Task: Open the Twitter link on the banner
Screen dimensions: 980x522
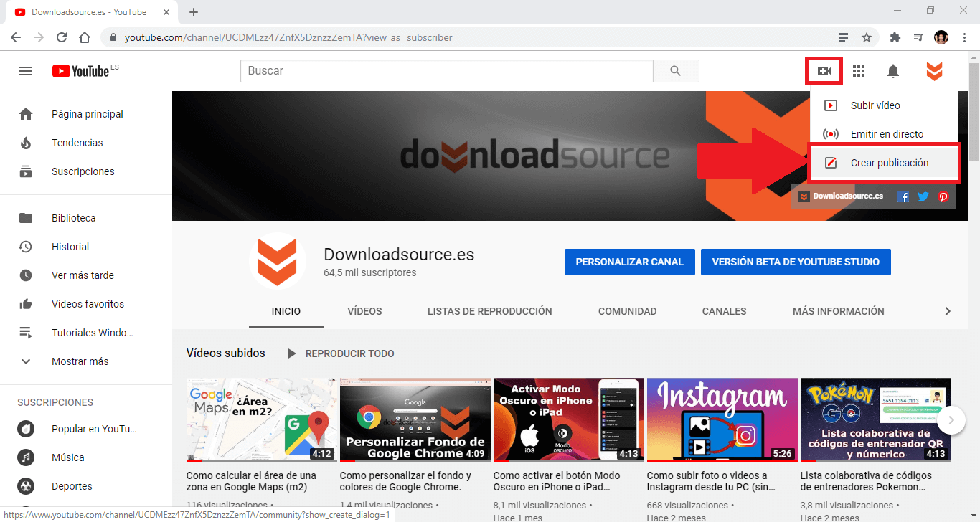Action: [923, 196]
